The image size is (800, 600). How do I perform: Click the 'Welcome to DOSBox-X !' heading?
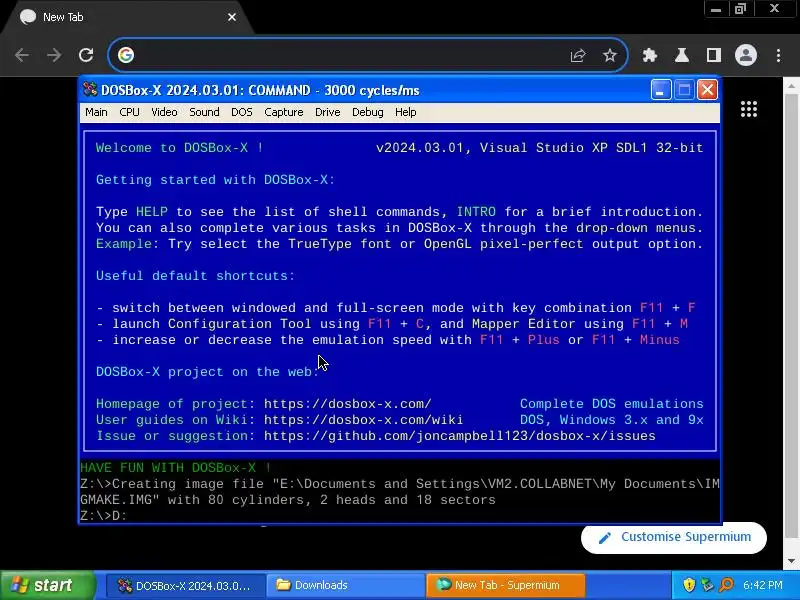(x=179, y=148)
